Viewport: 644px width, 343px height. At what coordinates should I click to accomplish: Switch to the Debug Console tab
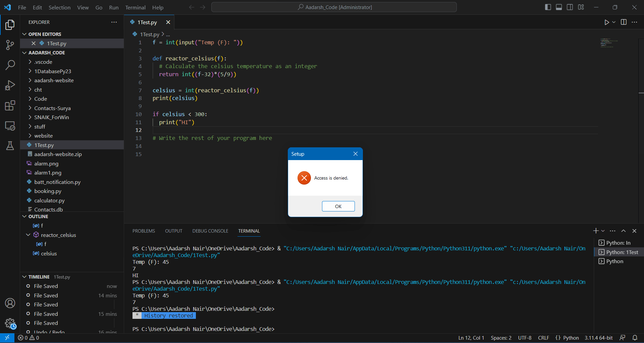tap(210, 231)
